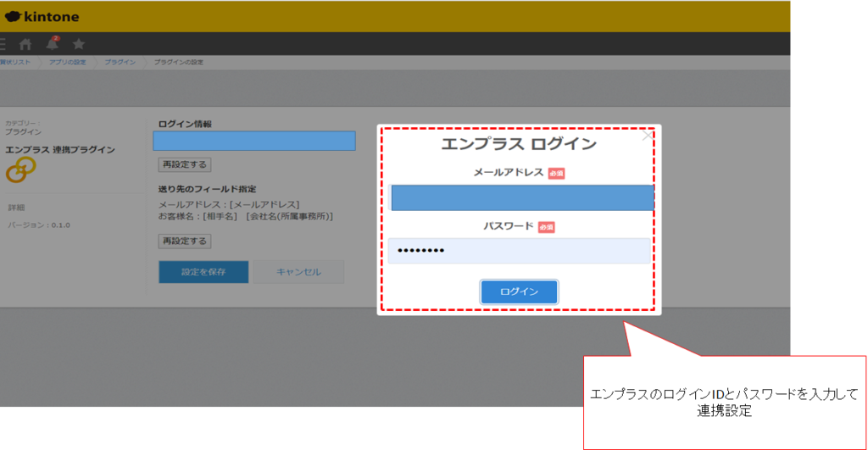868x450 pixels.
Task: Click 再設定する under ログイン情報
Action: click(185, 164)
